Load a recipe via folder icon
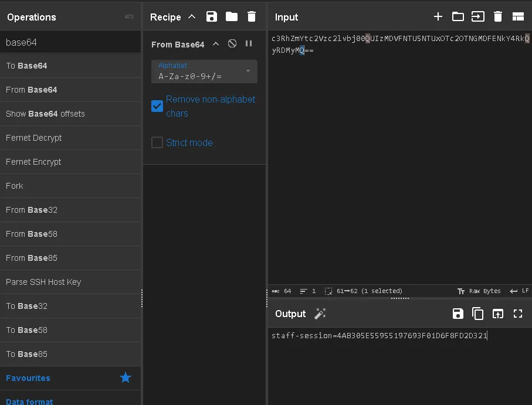The image size is (532, 405). [231, 16]
